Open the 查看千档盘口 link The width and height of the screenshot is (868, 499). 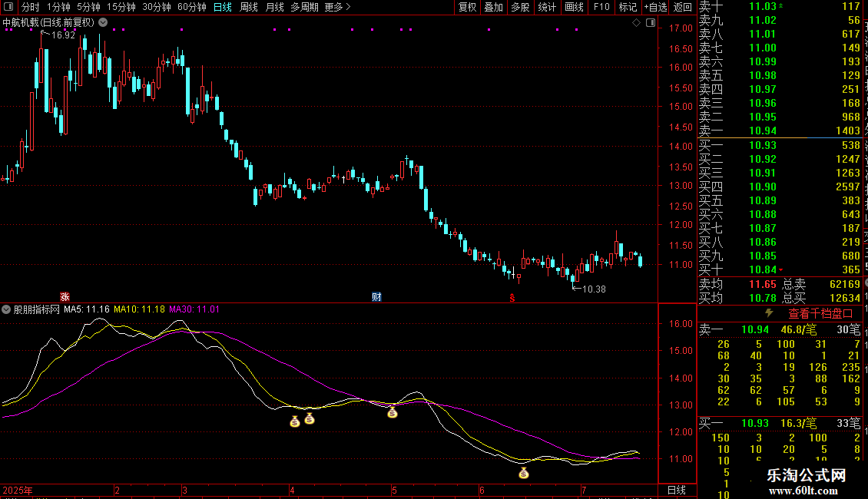click(820, 314)
